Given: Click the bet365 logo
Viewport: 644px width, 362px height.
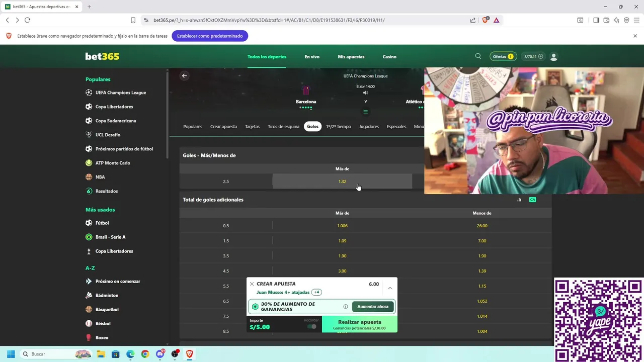Looking at the screenshot, I should click(x=102, y=56).
